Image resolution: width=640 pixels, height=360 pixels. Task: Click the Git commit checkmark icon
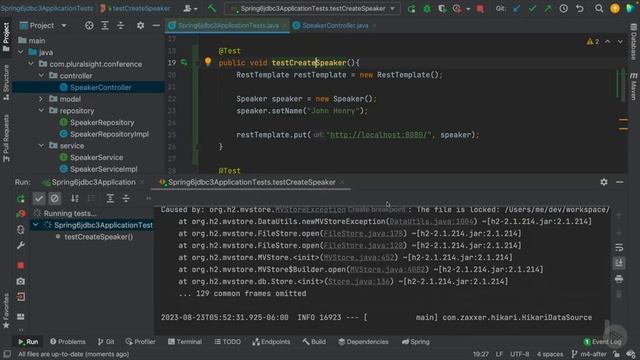(532, 9)
